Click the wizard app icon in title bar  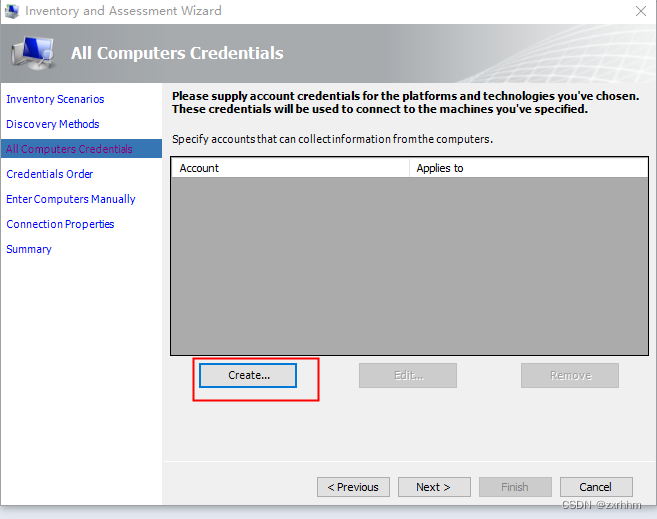tap(11, 11)
